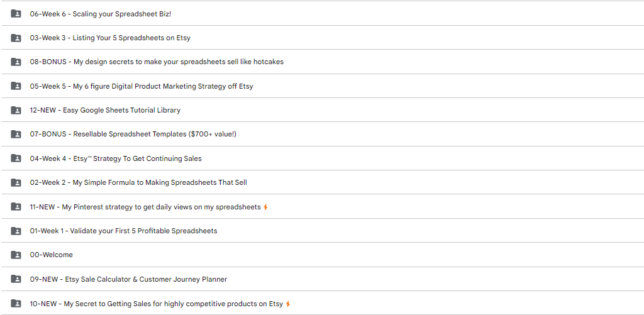Click folder icon beside 04-Week 4 Etsy Strategy
Viewport: 644px width, 315px height.
[x=16, y=158]
